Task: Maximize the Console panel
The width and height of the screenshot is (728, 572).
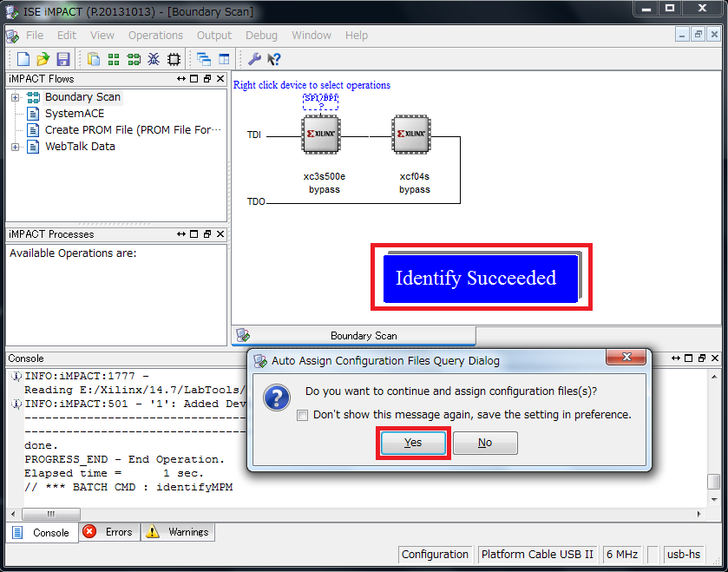Action: tap(689, 358)
